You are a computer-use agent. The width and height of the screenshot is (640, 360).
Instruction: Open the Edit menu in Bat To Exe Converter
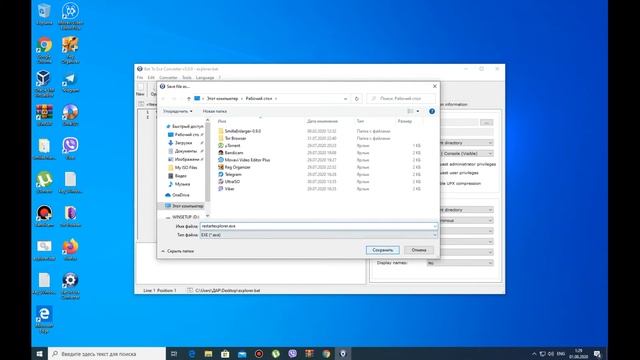click(151, 78)
